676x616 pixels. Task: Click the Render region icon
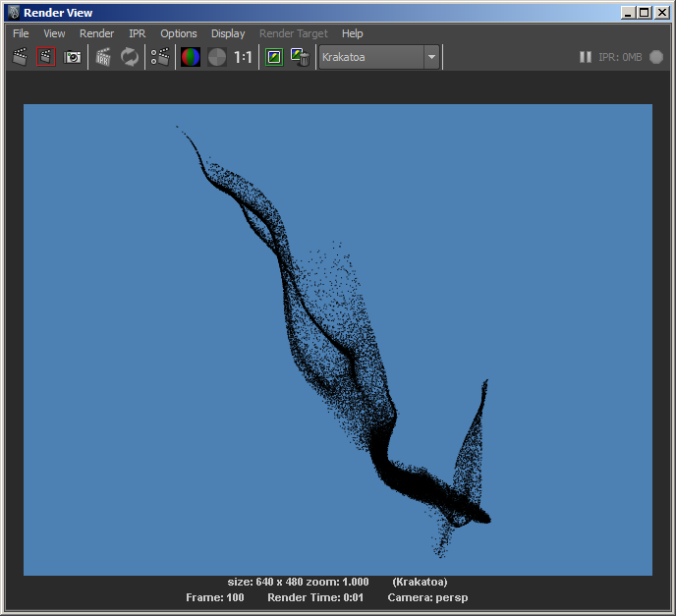(x=46, y=57)
